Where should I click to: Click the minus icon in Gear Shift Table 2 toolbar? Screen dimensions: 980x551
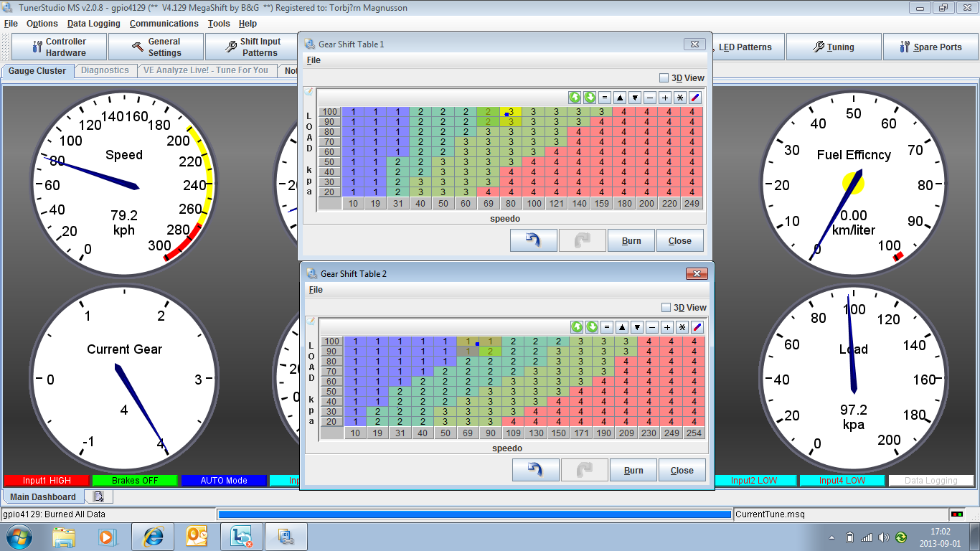[652, 327]
